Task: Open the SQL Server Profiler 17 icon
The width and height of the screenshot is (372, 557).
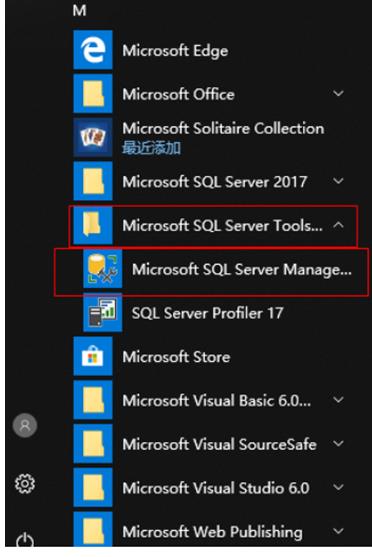Action: click(103, 313)
